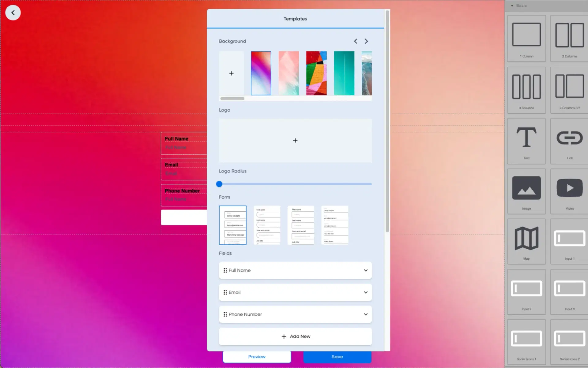Image resolution: width=588 pixels, height=368 pixels.
Task: Navigate back with the top-left arrow
Action: (x=13, y=13)
